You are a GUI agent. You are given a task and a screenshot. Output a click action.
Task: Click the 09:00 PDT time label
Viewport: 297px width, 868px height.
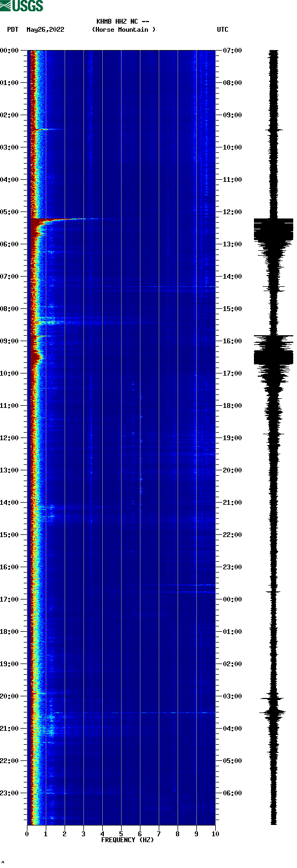point(10,341)
